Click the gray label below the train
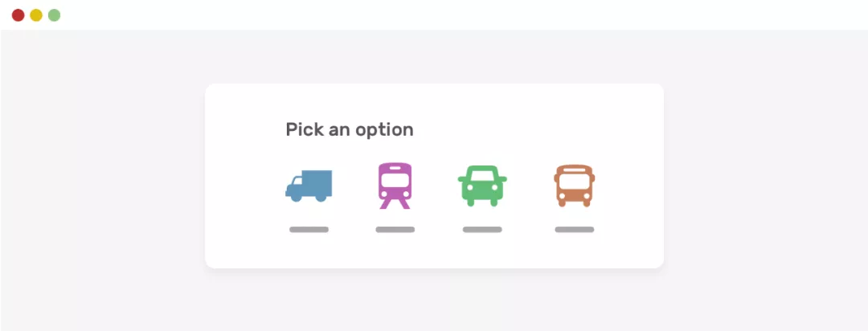Viewport: 868px width, 331px height. pos(395,230)
